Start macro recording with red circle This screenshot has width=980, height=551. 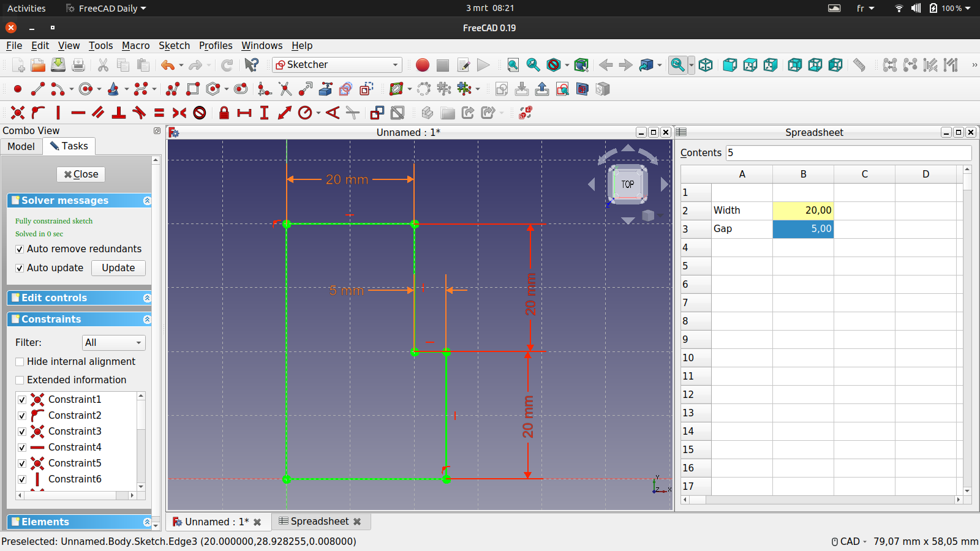(423, 65)
